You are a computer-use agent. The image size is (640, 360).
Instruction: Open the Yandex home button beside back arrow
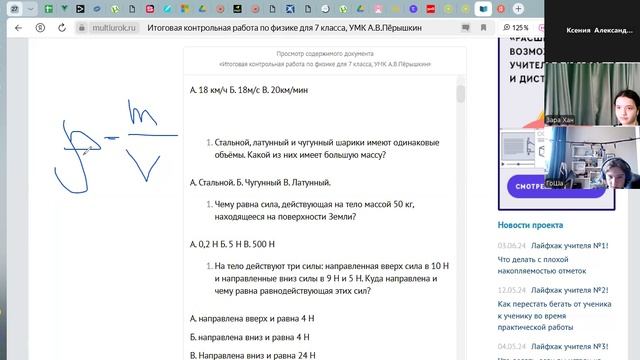tap(40, 28)
